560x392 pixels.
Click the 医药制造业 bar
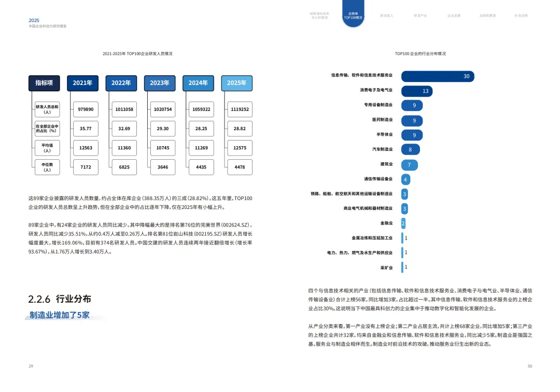pos(412,121)
